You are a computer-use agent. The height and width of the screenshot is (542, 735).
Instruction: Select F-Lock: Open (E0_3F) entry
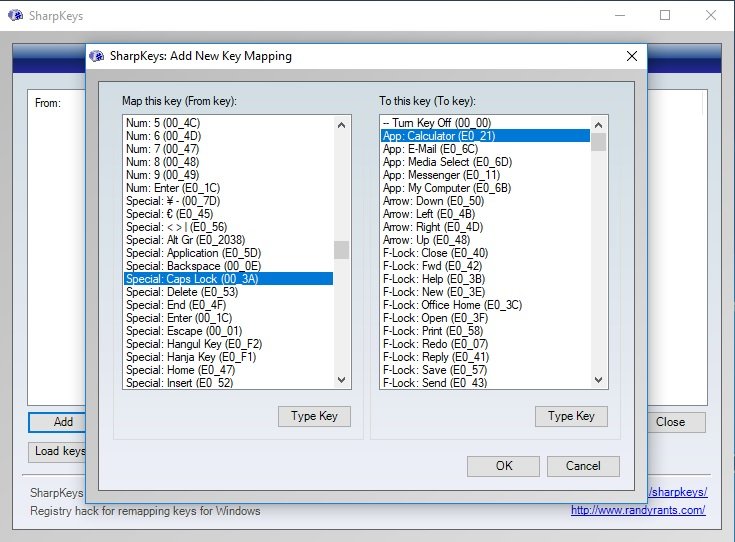[x=485, y=318]
